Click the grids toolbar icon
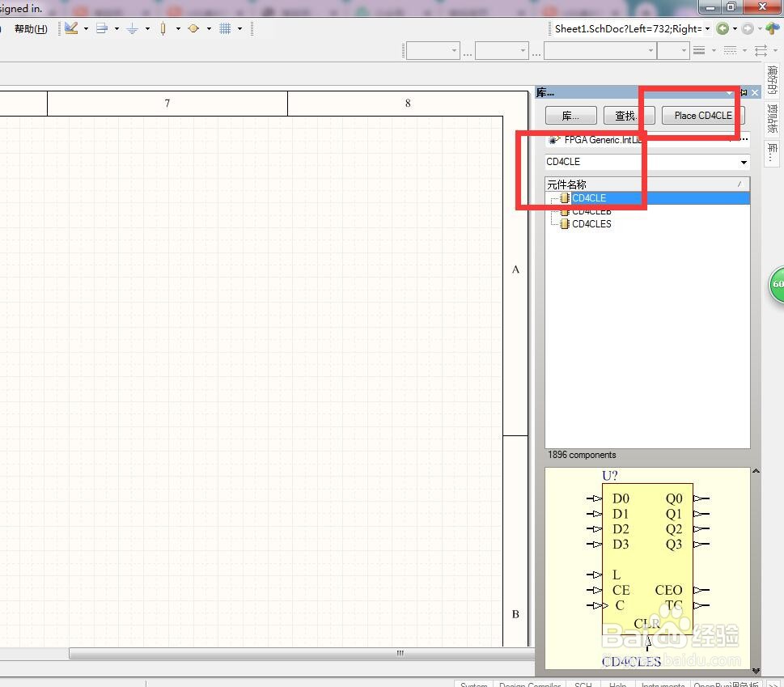 225,28
